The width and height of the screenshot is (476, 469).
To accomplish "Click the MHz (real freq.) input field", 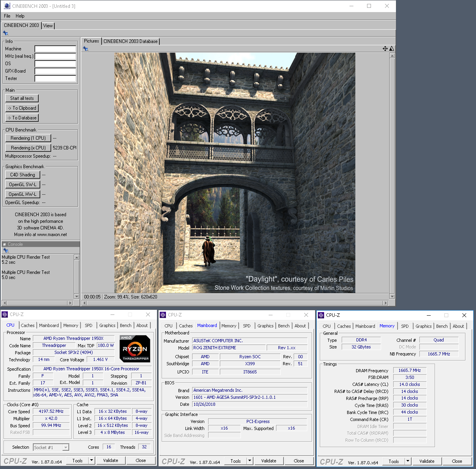I will pos(55,56).
